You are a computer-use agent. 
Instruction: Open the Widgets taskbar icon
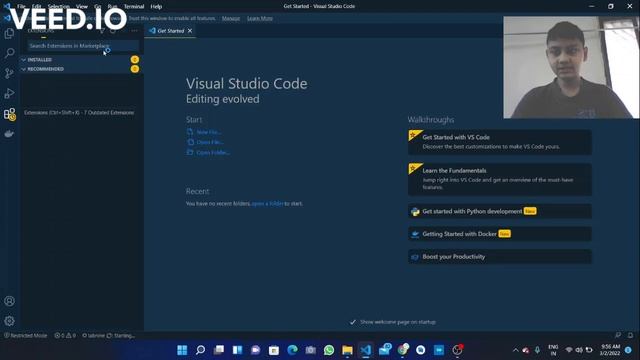tap(237, 350)
